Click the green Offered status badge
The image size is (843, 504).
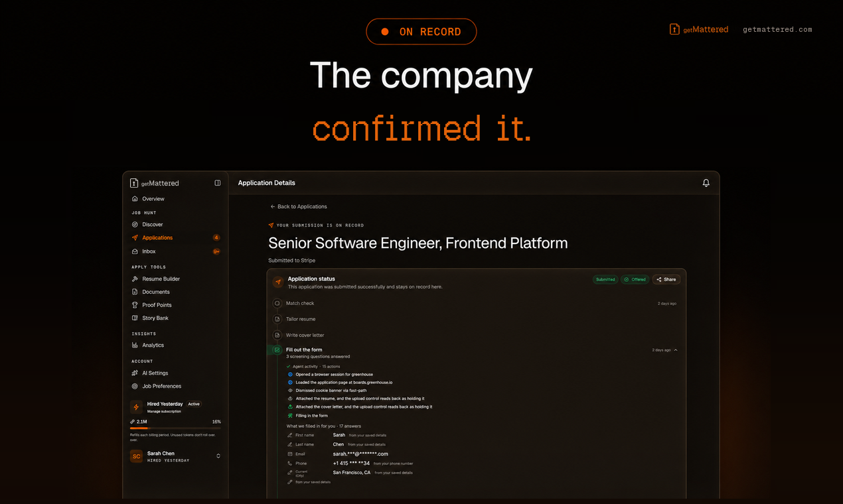635,280
